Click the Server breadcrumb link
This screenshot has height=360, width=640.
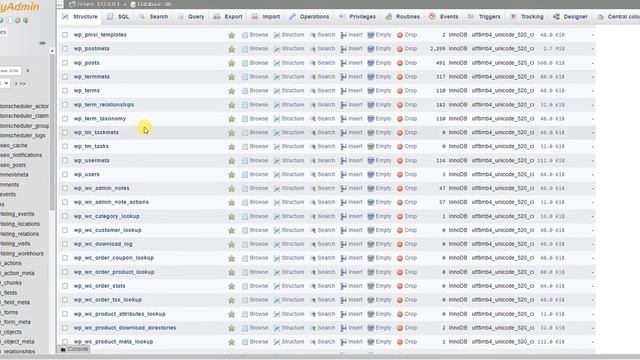pos(95,4)
